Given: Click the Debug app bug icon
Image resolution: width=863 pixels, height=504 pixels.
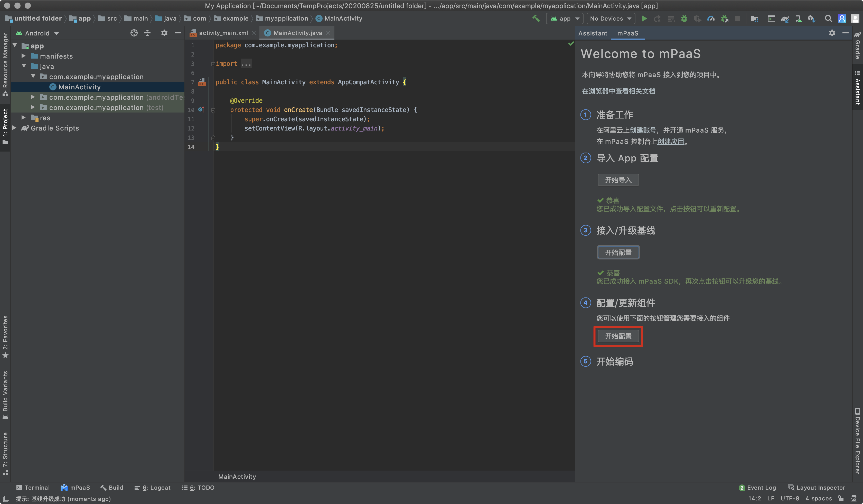Looking at the screenshot, I should 684,18.
